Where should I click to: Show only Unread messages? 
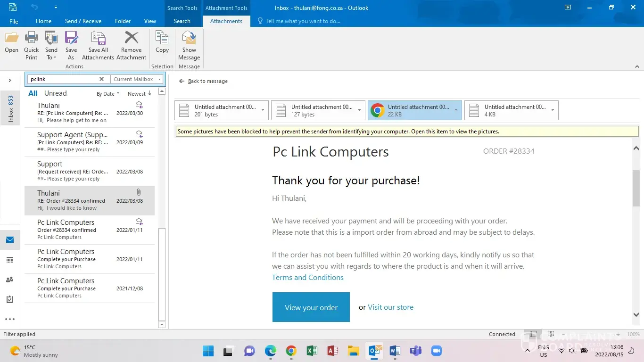[x=56, y=93]
